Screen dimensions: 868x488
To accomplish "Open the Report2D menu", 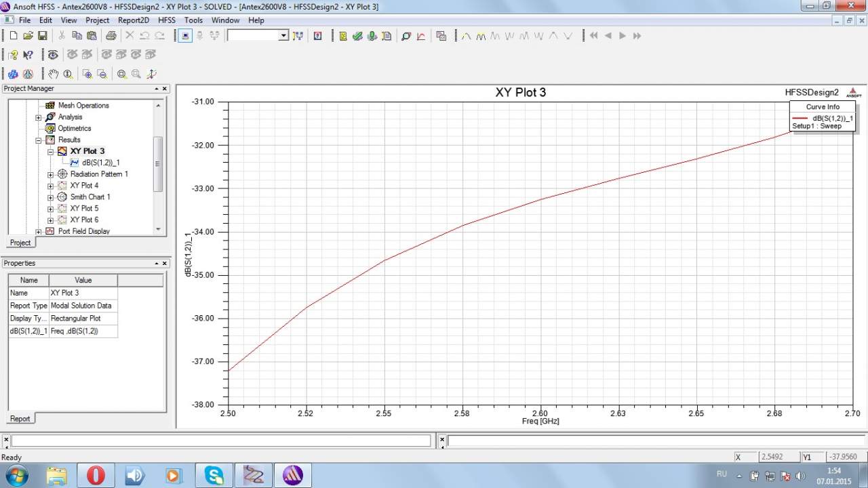I will click(x=134, y=20).
